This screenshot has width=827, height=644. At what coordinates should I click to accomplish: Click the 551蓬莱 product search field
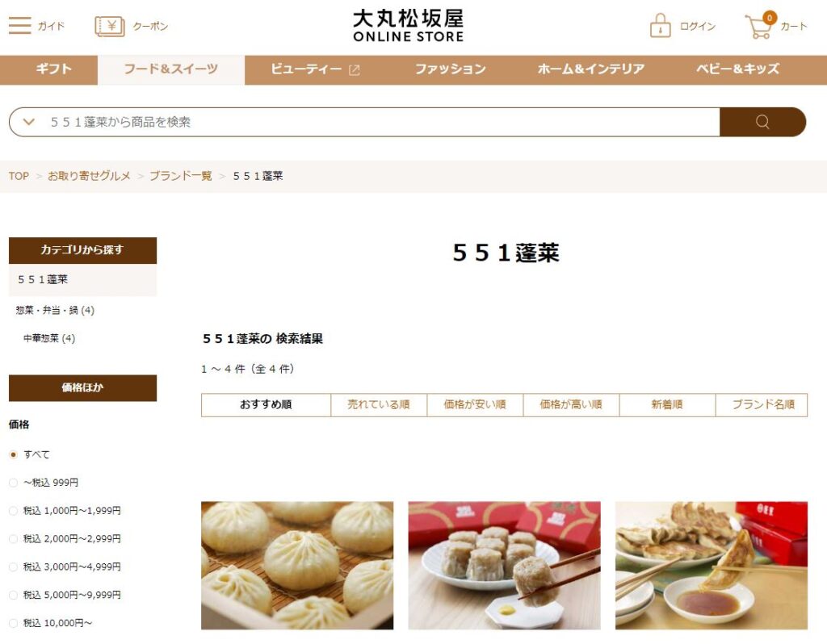384,122
